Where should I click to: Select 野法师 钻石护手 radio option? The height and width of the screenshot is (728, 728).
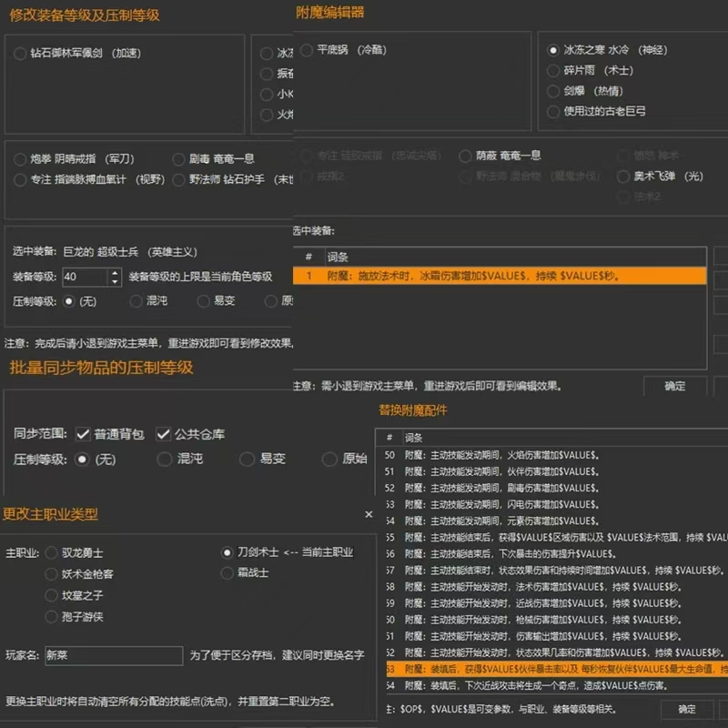(178, 179)
